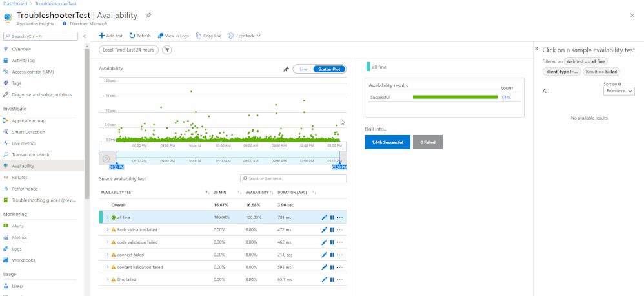This screenshot has height=296, width=644.
Task: Expand the all fine test row
Action: pos(108,217)
